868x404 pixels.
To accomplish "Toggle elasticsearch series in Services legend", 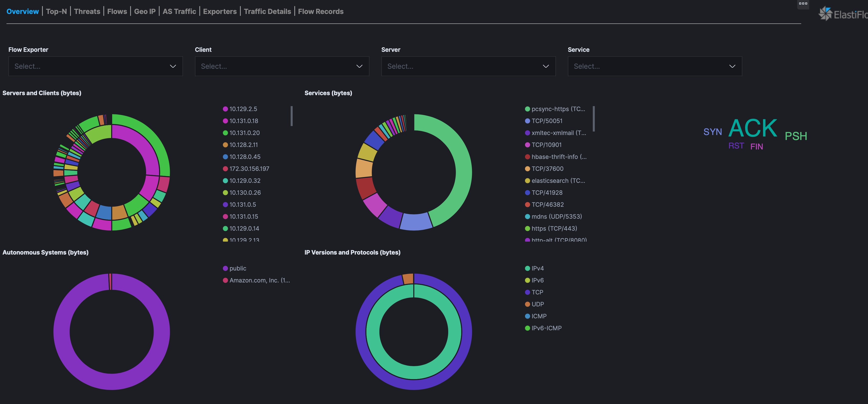I will 558,181.
